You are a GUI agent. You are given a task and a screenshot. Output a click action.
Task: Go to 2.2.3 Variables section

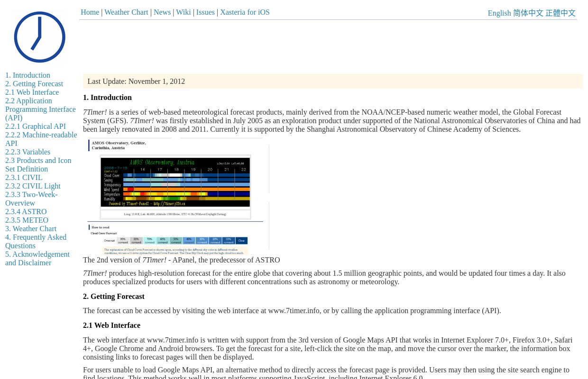(x=28, y=152)
